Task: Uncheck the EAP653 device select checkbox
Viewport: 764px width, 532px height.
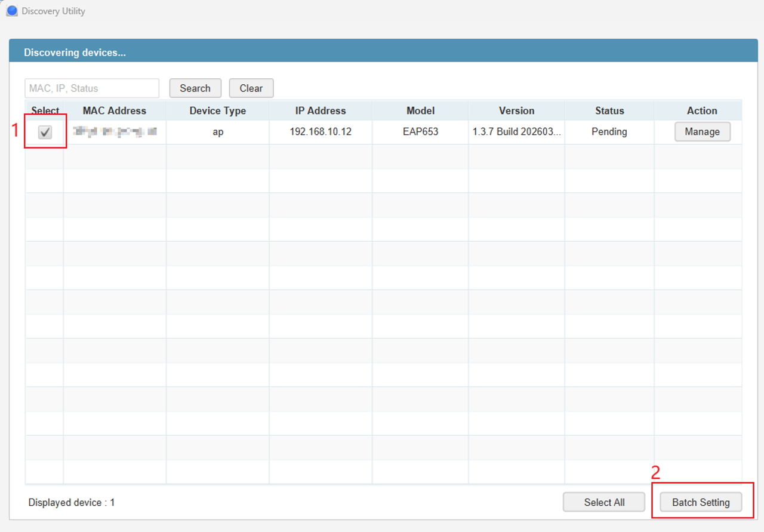Action: click(45, 132)
